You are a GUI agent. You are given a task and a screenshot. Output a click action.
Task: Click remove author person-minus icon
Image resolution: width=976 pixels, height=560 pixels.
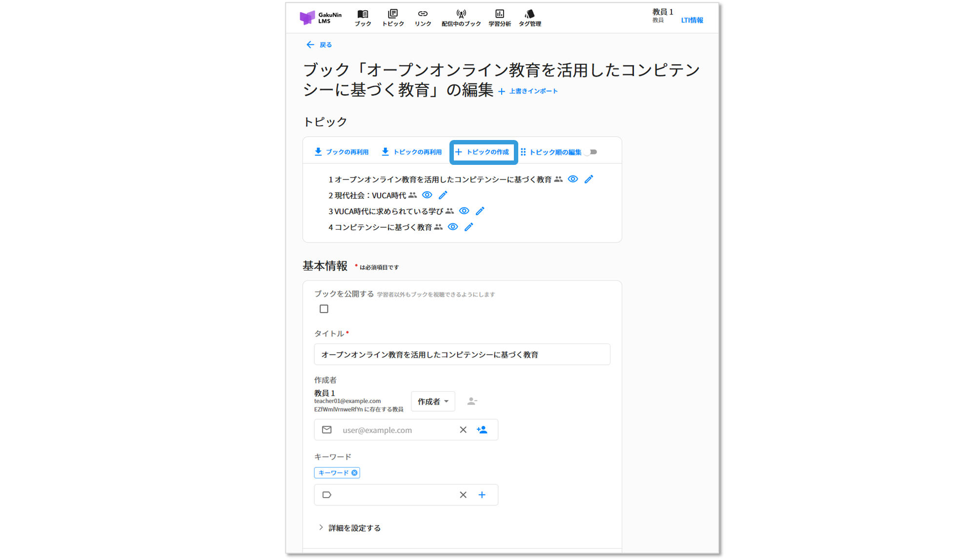472,401
